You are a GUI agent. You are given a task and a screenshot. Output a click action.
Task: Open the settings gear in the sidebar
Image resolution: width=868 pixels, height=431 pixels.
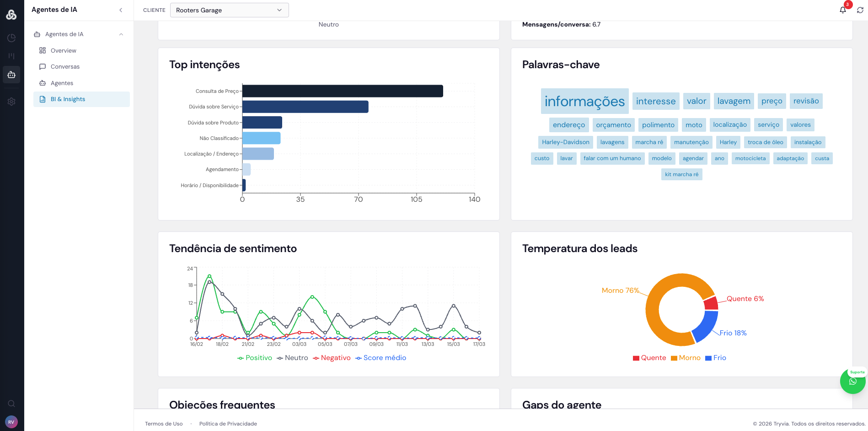(11, 102)
